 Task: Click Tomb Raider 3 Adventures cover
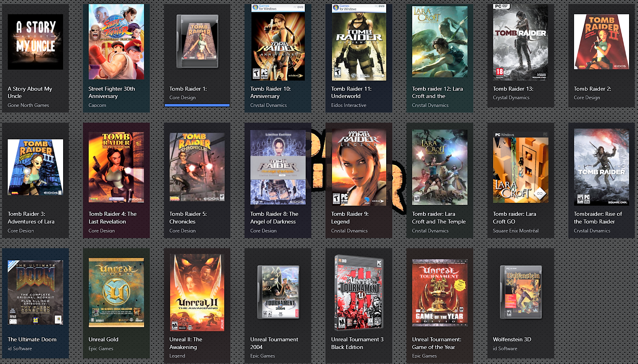coord(35,167)
